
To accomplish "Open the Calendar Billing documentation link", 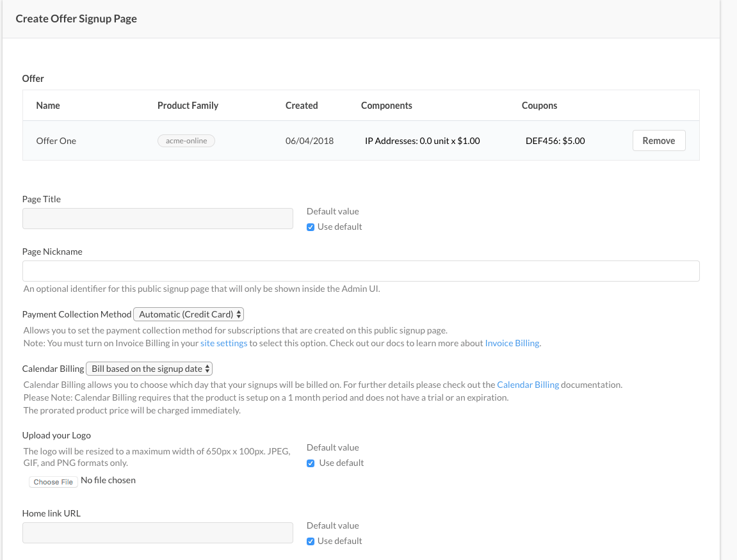I will click(x=528, y=385).
